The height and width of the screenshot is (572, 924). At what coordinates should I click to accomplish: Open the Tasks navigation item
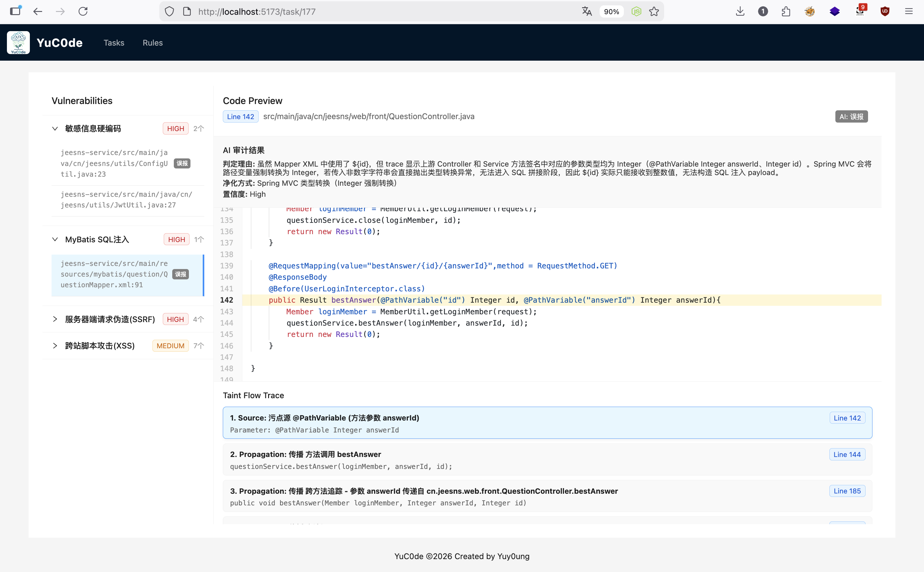click(x=114, y=43)
